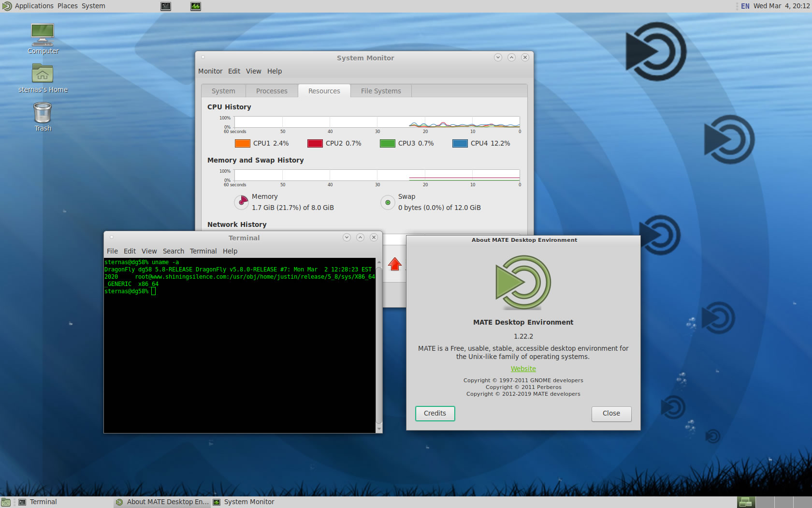812x508 pixels.
Task: Click the MATE logo icon in top panel
Action: [x=7, y=6]
